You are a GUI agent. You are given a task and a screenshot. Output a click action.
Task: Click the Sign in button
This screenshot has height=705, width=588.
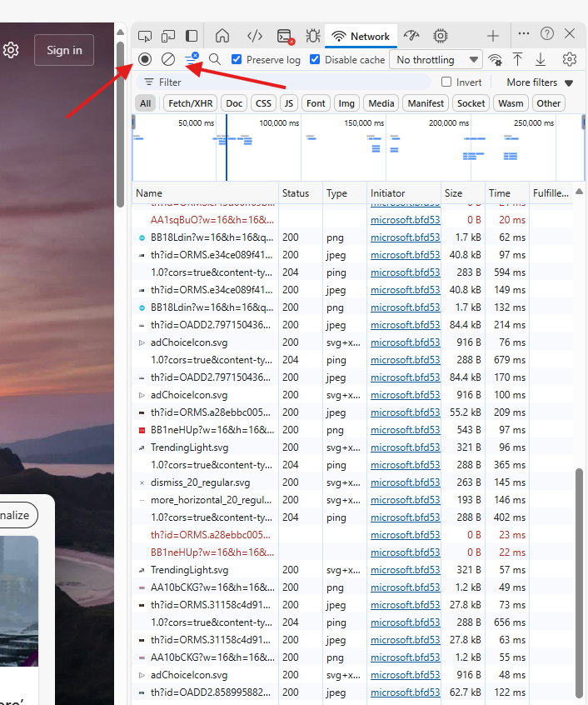64,50
